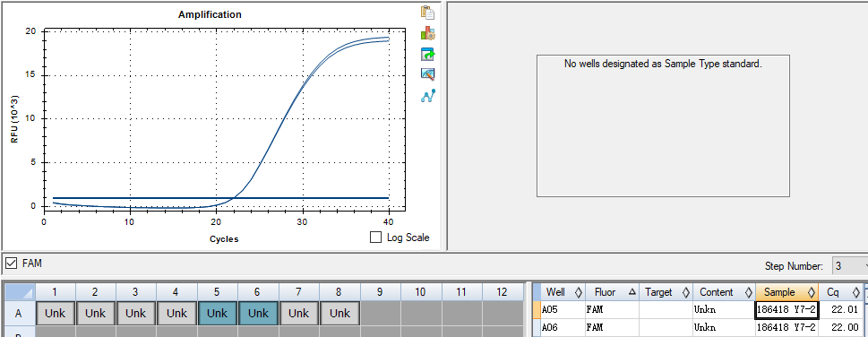Image resolution: width=868 pixels, height=337 pixels.
Task: Select plate column 12 header
Action: (x=503, y=291)
